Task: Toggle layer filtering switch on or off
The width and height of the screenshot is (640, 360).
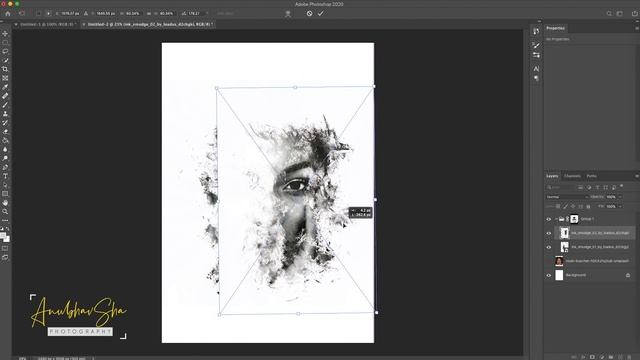Action: point(622,186)
